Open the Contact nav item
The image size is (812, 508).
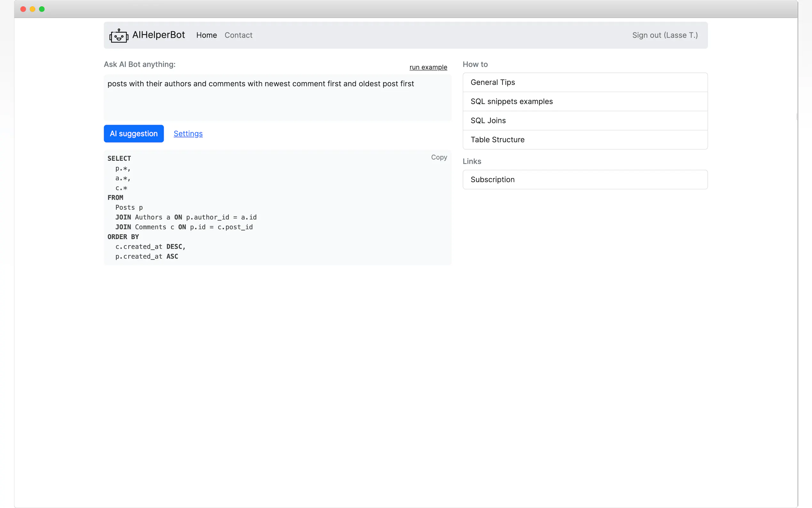pos(238,35)
